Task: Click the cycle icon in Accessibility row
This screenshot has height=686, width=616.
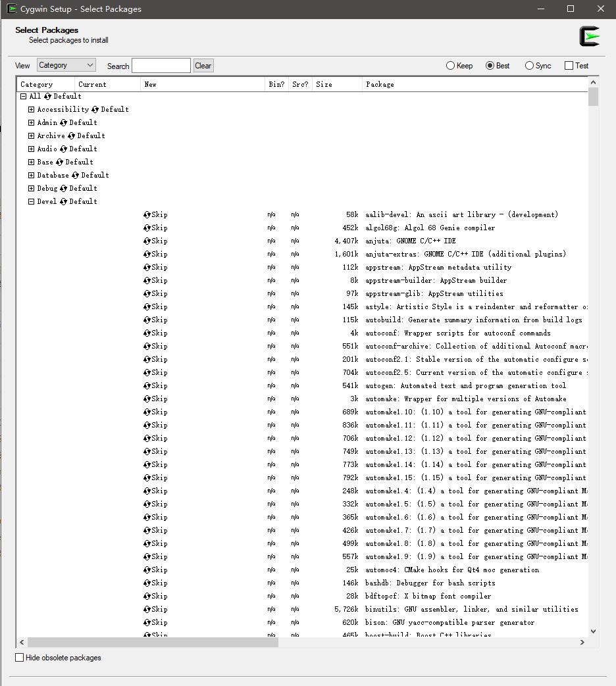Action: tap(95, 109)
